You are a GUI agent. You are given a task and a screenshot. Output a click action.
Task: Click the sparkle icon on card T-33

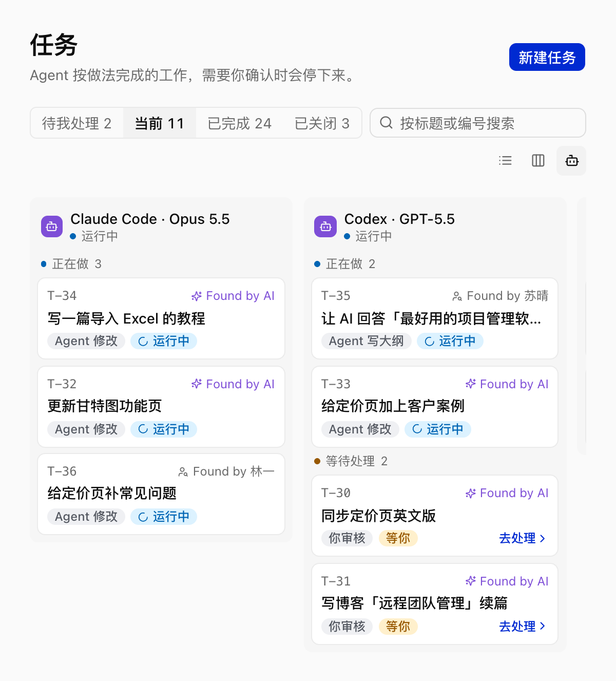pos(470,384)
